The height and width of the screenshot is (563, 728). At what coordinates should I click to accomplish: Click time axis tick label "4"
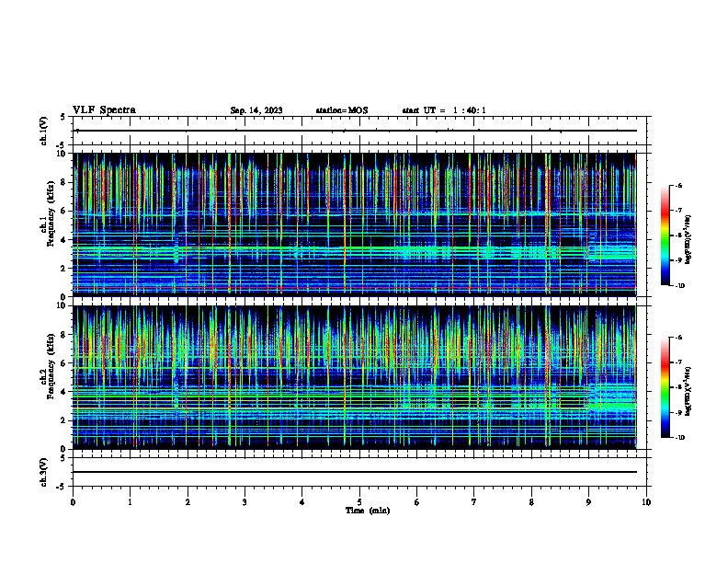(x=301, y=502)
